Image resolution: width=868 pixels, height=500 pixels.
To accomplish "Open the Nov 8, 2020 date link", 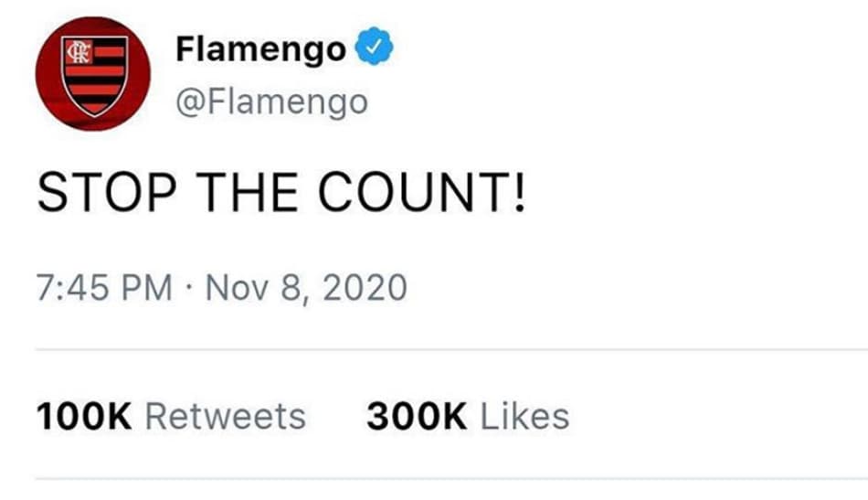I will point(306,288).
